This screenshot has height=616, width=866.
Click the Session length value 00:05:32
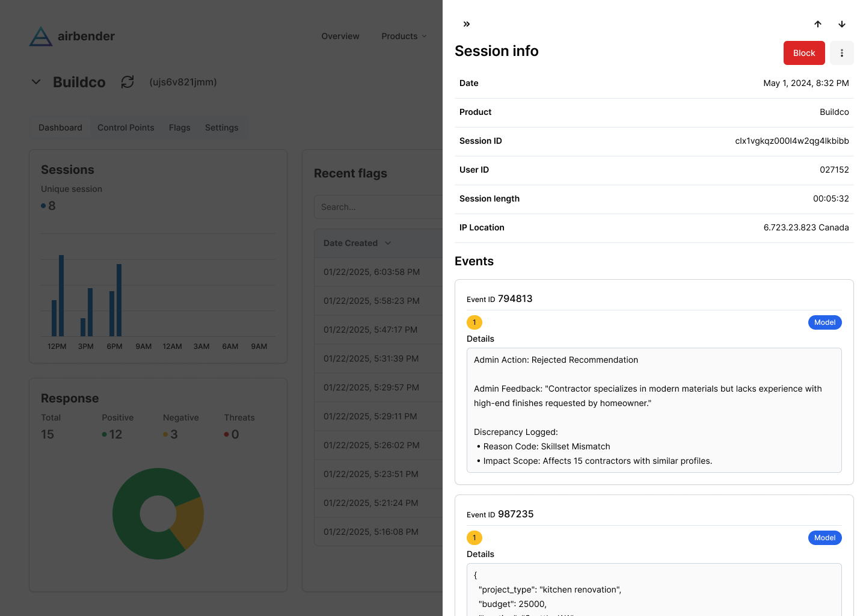[x=831, y=199]
